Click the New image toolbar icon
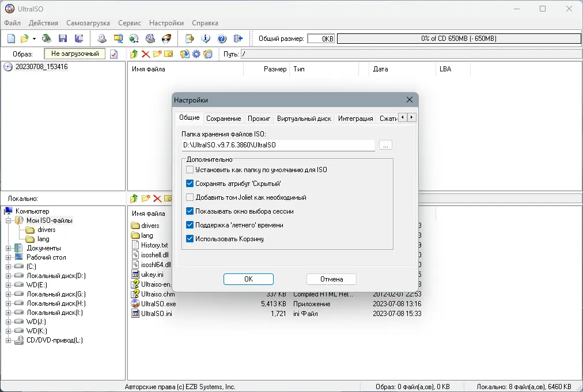This screenshot has width=583, height=392. pos(12,38)
